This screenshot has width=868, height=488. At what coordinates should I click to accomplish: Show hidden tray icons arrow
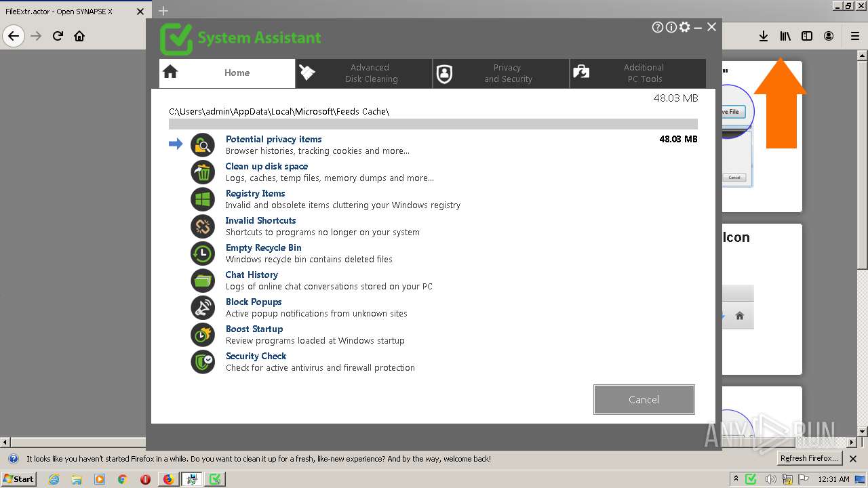tap(736, 479)
